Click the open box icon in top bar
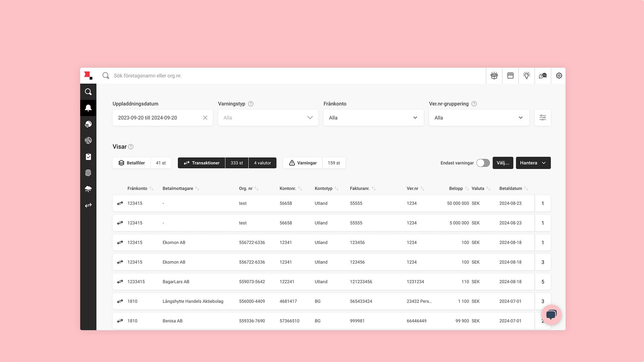 [x=494, y=76]
